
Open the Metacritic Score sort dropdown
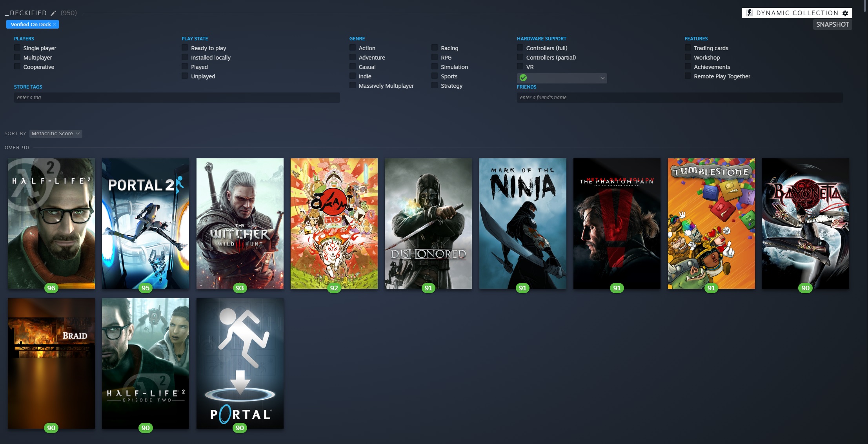(56, 134)
